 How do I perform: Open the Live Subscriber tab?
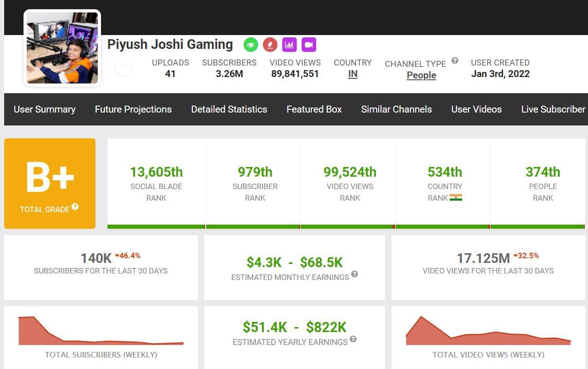tap(553, 109)
